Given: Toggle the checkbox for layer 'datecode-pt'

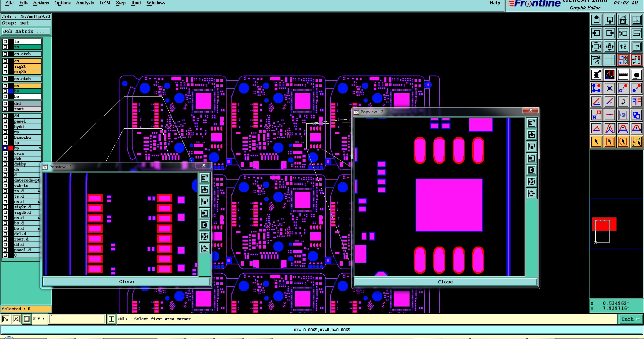Looking at the screenshot, I should 5,180.
